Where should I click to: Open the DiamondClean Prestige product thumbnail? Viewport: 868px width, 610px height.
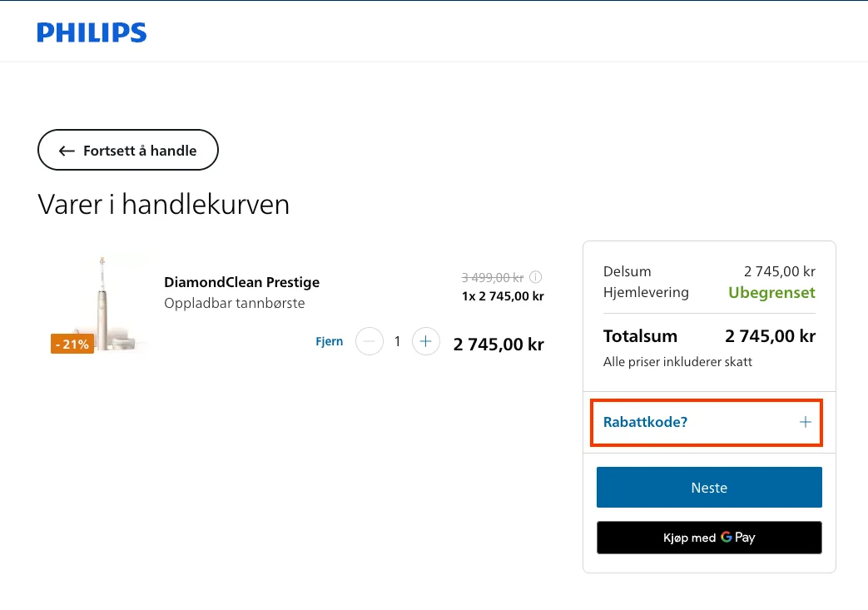(x=101, y=304)
